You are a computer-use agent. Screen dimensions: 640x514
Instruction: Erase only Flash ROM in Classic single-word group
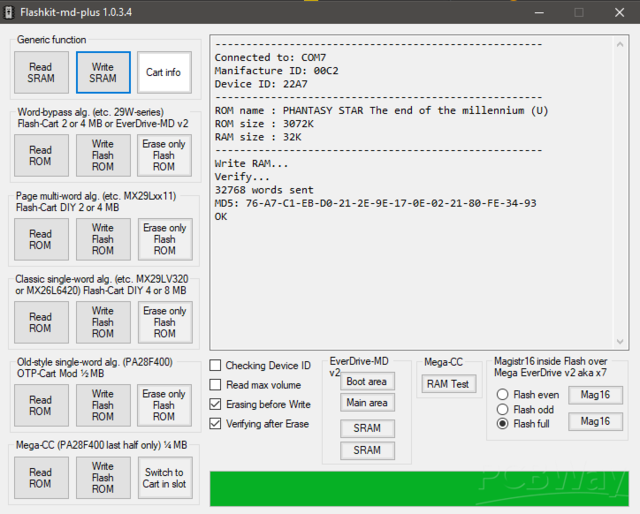[165, 322]
